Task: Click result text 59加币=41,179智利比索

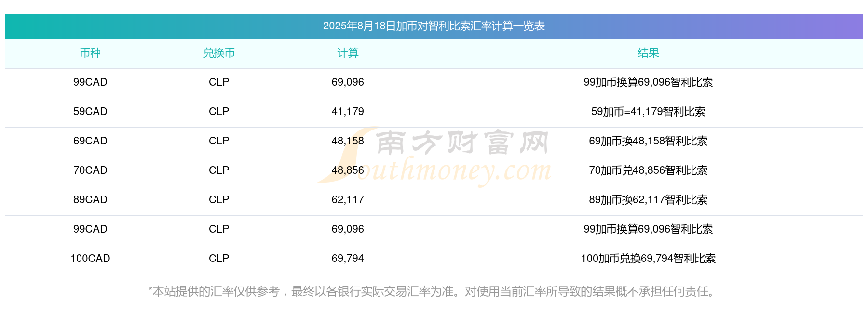Action: 648,112
